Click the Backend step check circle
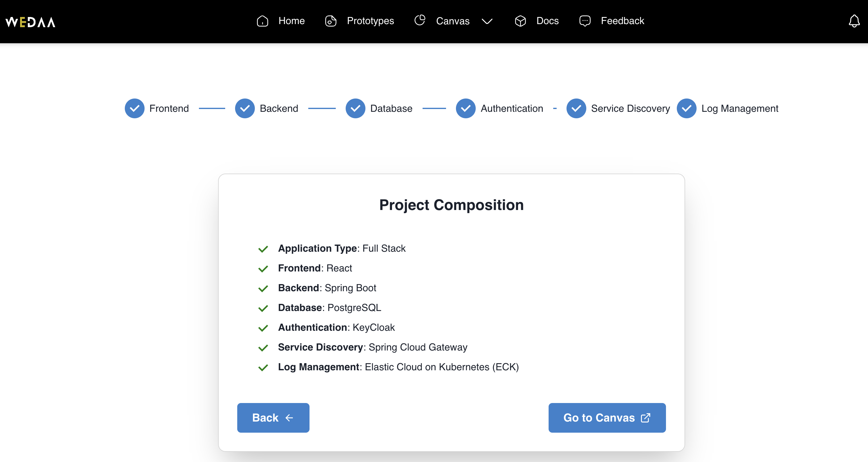The height and width of the screenshot is (462, 868). click(245, 108)
